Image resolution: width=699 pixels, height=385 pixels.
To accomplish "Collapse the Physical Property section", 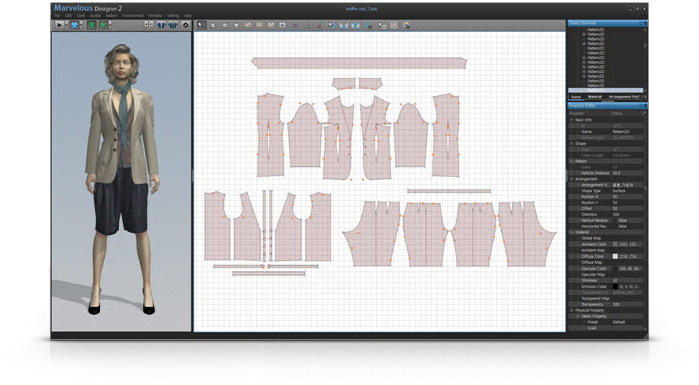I will pyautogui.click(x=572, y=310).
